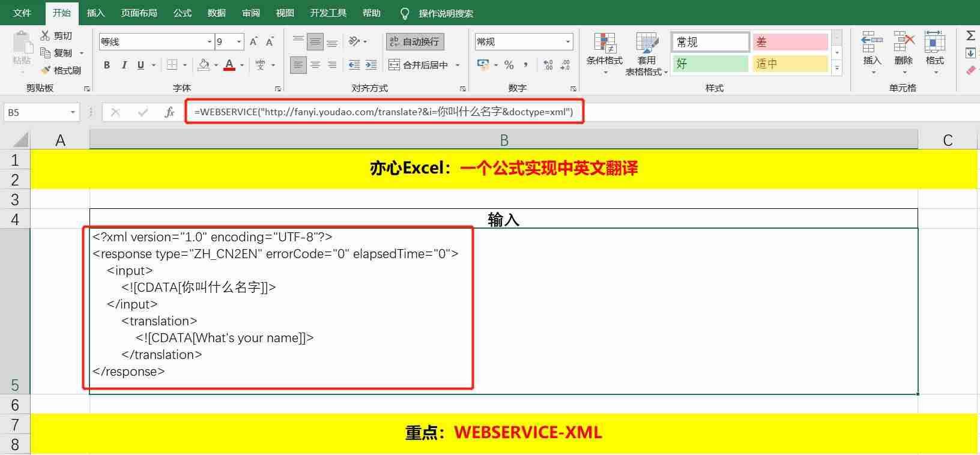The width and height of the screenshot is (980, 455).
Task: Open Font dialog launcher (字体)
Action: (278, 88)
